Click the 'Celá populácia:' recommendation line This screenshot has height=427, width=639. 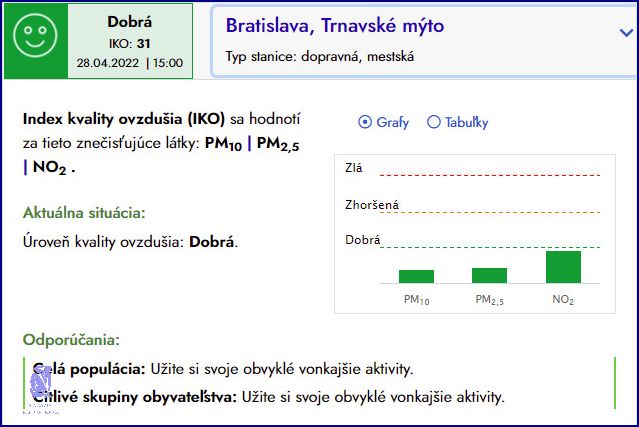(223, 369)
